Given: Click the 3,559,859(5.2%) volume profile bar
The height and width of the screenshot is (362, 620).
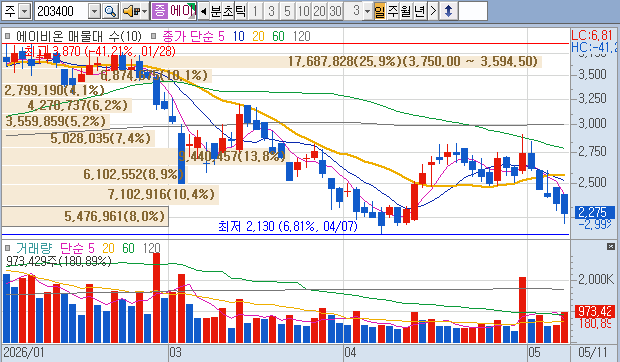Looking at the screenshot, I should [56, 121].
